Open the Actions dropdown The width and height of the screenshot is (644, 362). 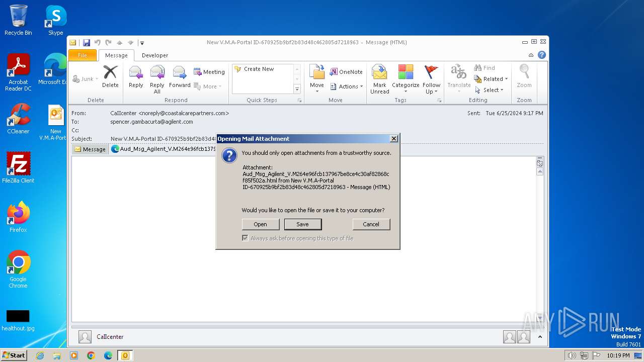[x=347, y=86]
